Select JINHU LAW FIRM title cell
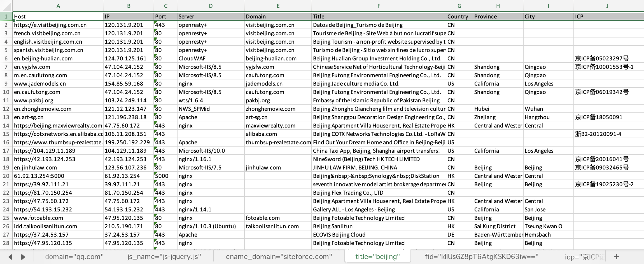644x264 pixels. point(379,168)
